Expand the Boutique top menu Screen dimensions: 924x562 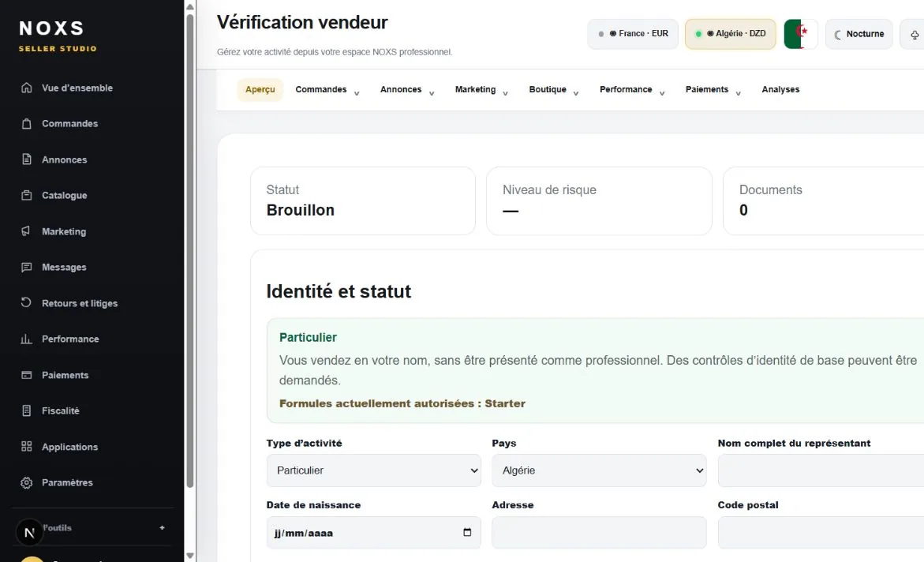(554, 90)
